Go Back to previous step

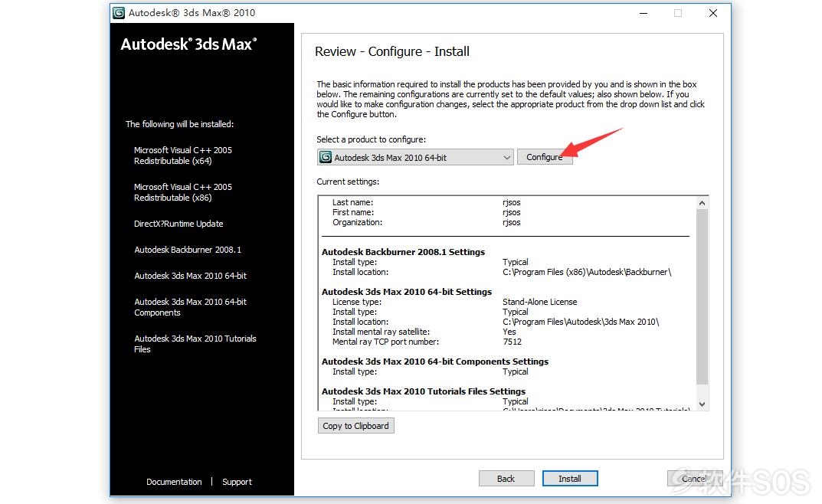coord(506,478)
